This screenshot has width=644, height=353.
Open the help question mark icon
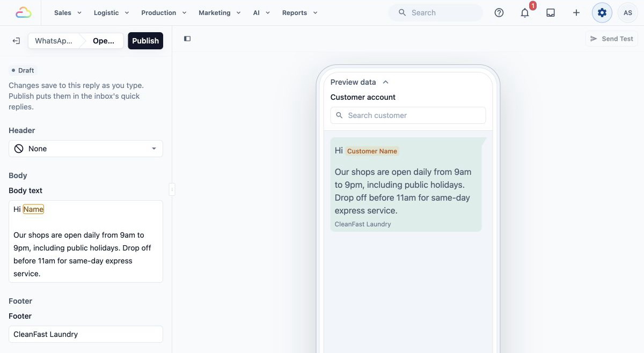pos(499,12)
